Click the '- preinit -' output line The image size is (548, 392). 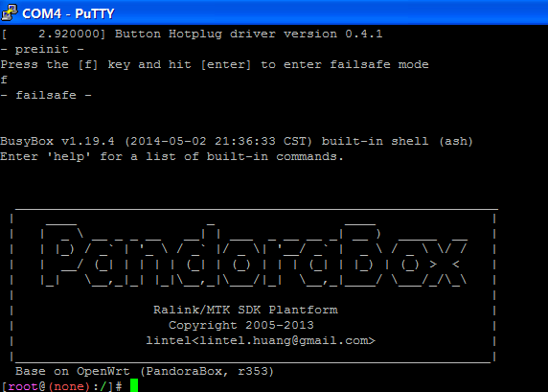42,49
